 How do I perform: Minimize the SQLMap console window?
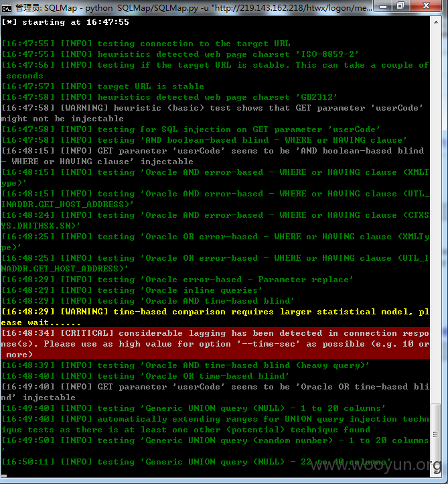coord(383,6)
